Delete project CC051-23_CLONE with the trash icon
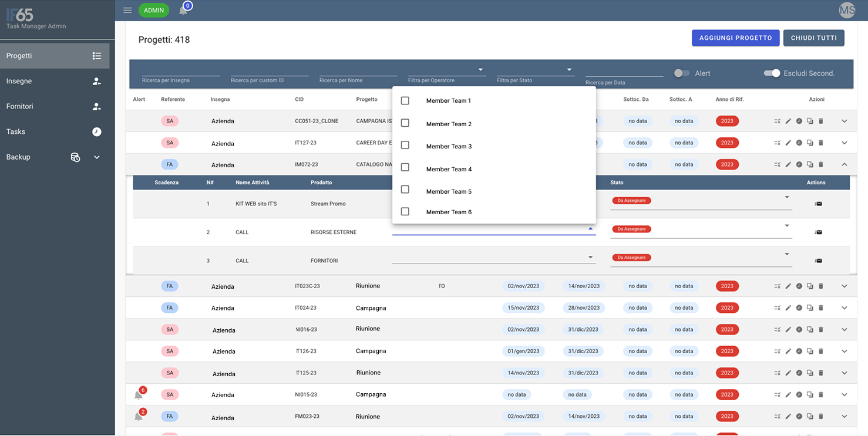 click(821, 121)
